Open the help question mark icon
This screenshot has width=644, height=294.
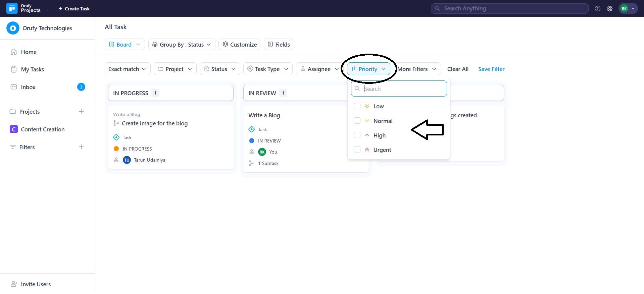pyautogui.click(x=597, y=9)
